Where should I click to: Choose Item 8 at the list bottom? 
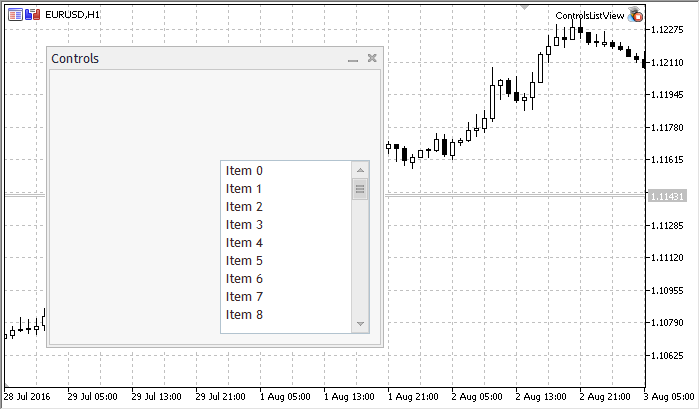pos(244,315)
